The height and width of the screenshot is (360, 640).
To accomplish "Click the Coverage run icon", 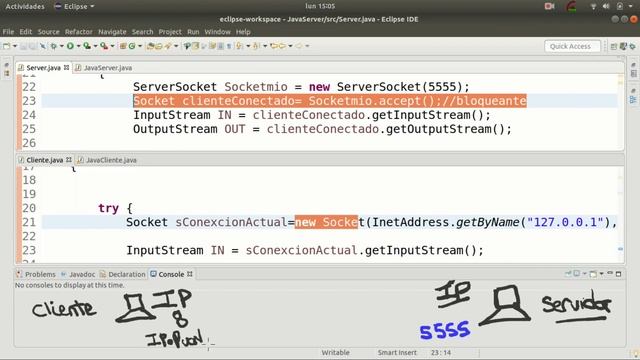I will pos(87,46).
